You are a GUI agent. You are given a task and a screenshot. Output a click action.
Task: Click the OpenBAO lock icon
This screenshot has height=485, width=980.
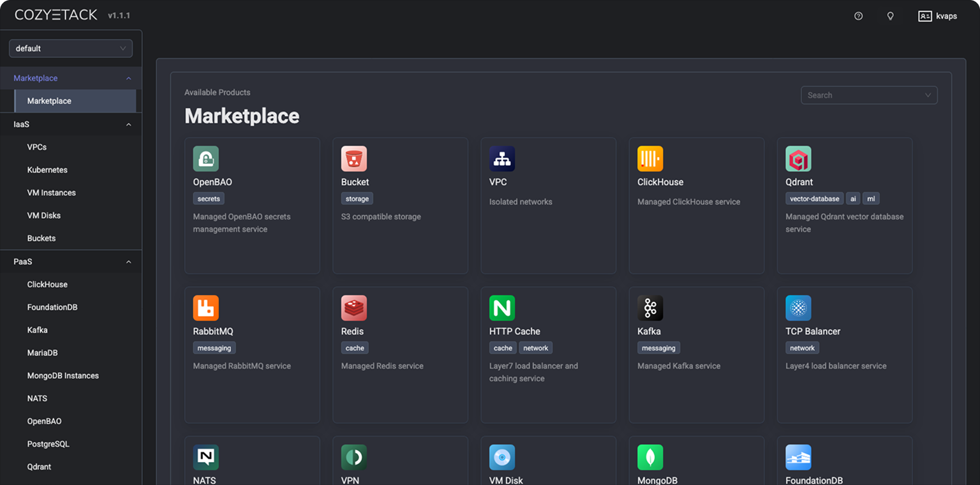point(205,159)
